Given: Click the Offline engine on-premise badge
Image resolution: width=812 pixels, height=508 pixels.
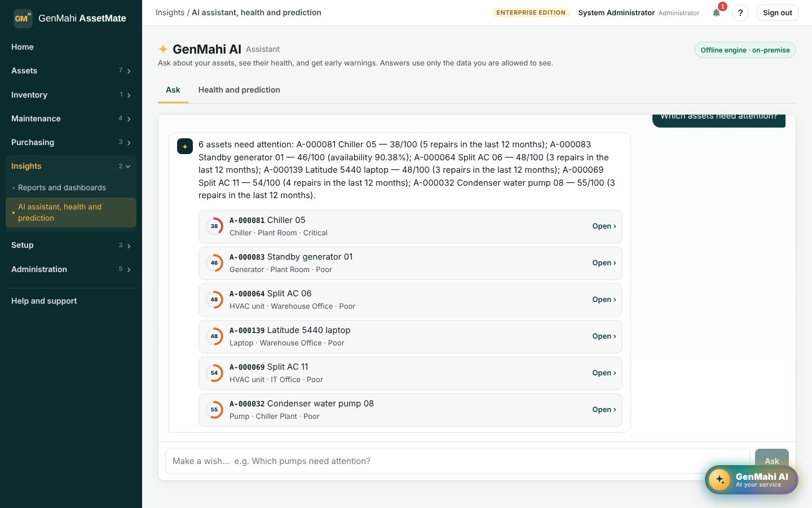Looking at the screenshot, I should pos(745,50).
